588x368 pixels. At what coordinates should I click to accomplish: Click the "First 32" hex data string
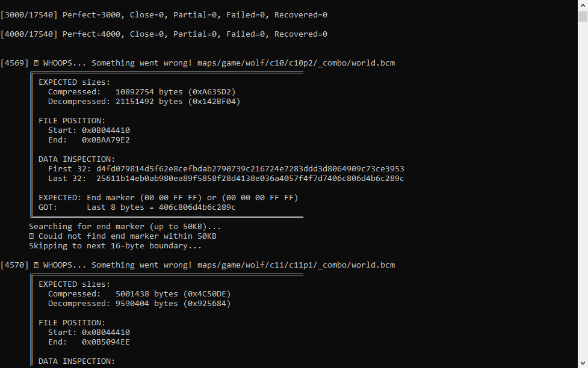coord(250,169)
